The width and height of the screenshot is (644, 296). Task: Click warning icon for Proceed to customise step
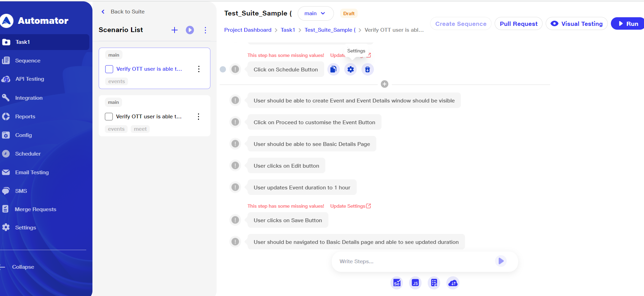[235, 122]
